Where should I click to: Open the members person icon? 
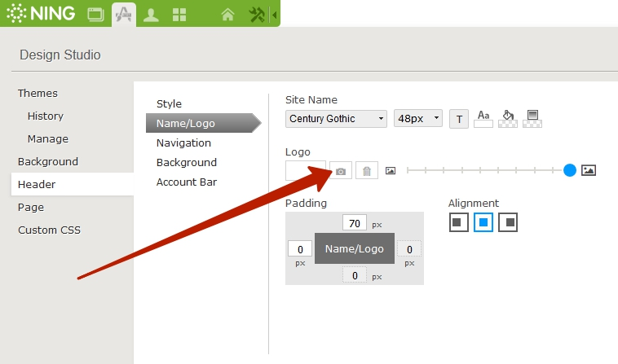point(151,15)
